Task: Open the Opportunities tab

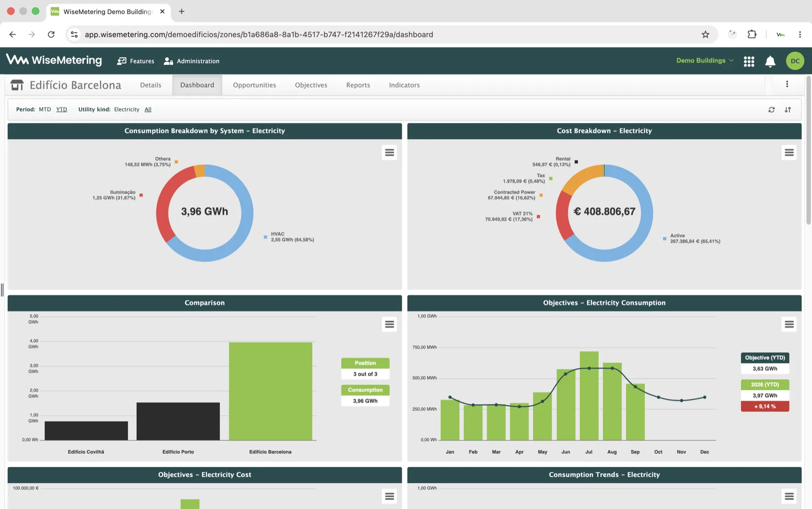Action: tap(255, 85)
